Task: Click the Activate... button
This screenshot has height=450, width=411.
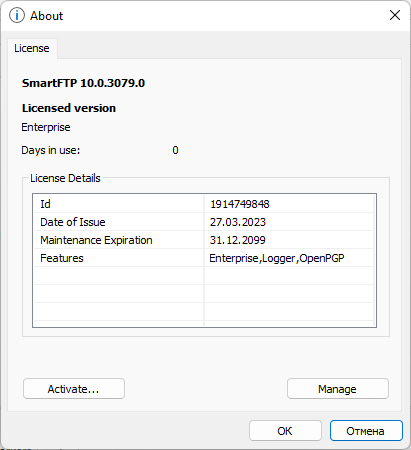Action: pyautogui.click(x=74, y=389)
